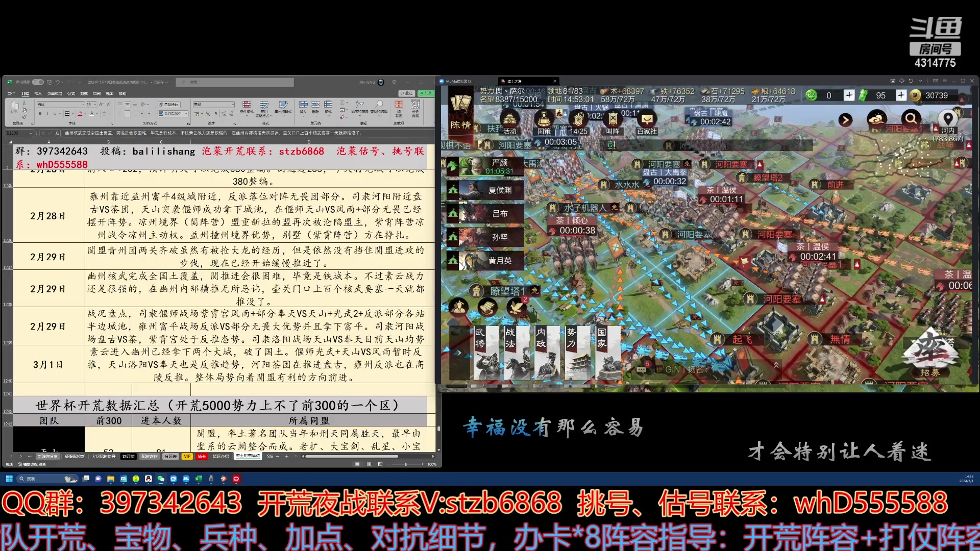This screenshot has width=980, height=551.
Task: Click the game map search magnifier
Action: 911,119
